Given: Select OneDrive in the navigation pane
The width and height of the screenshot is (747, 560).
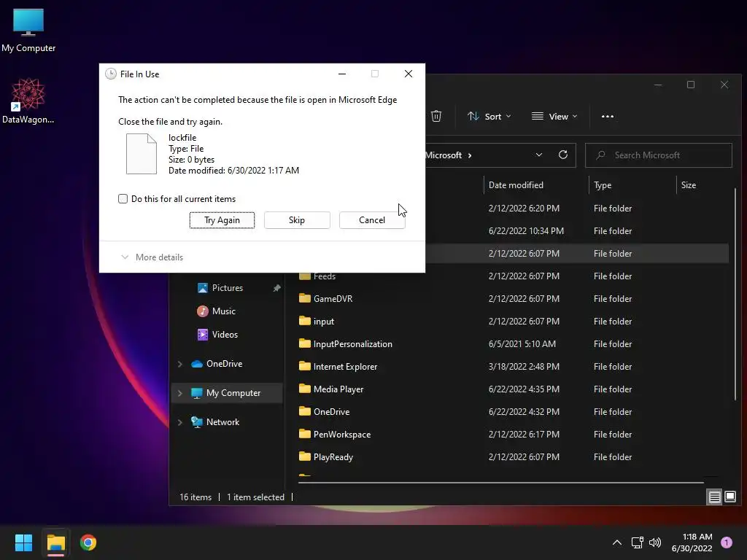Looking at the screenshot, I should pyautogui.click(x=225, y=364).
